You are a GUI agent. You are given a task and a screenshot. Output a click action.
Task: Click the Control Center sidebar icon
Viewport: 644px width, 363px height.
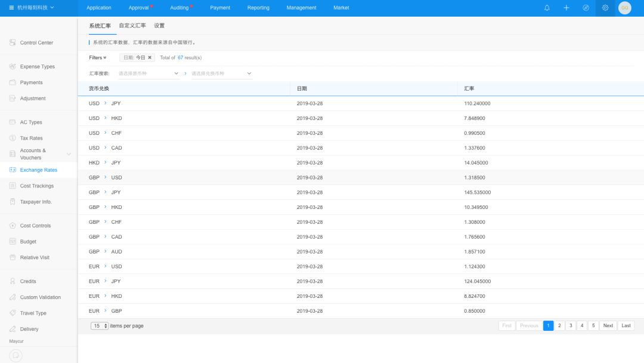13,42
